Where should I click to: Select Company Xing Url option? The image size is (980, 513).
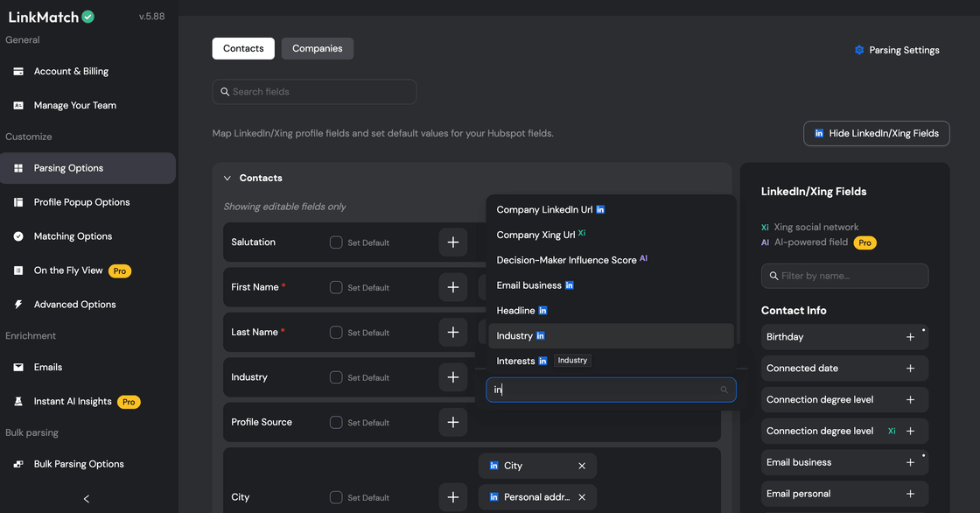point(611,235)
